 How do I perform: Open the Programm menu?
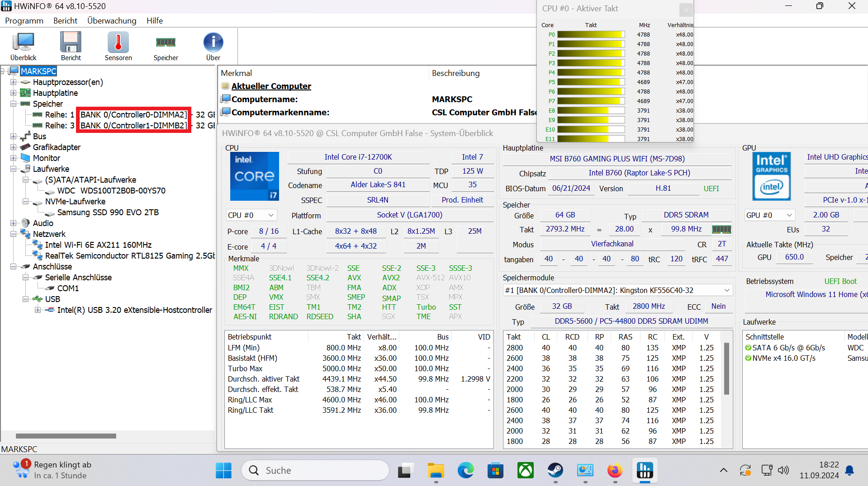pos(24,21)
